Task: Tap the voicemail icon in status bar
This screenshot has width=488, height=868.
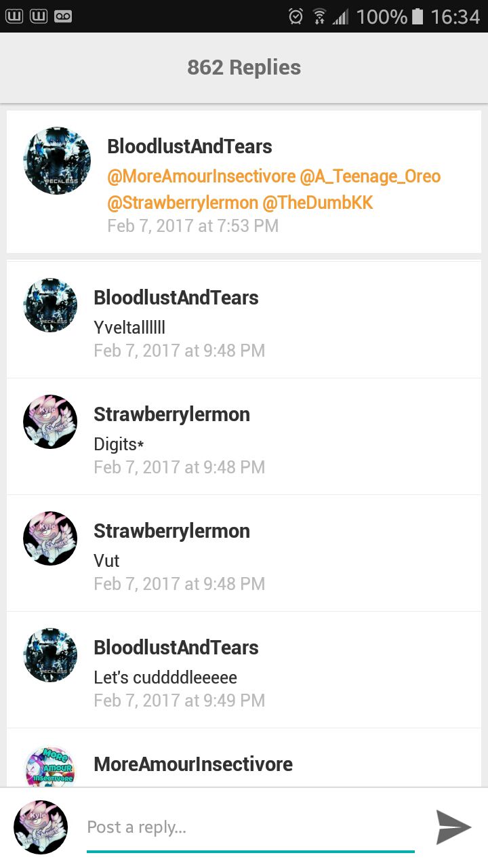Action: pos(63,16)
